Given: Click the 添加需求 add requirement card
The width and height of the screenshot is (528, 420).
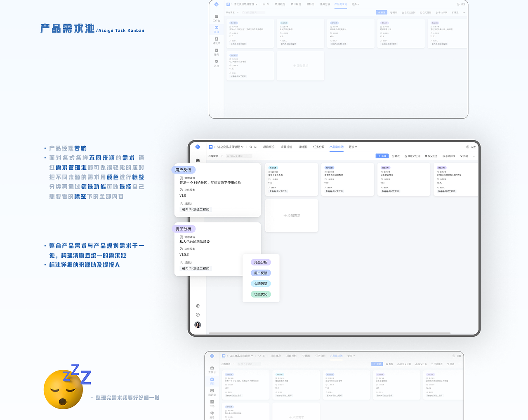Looking at the screenshot, I should click(292, 215).
